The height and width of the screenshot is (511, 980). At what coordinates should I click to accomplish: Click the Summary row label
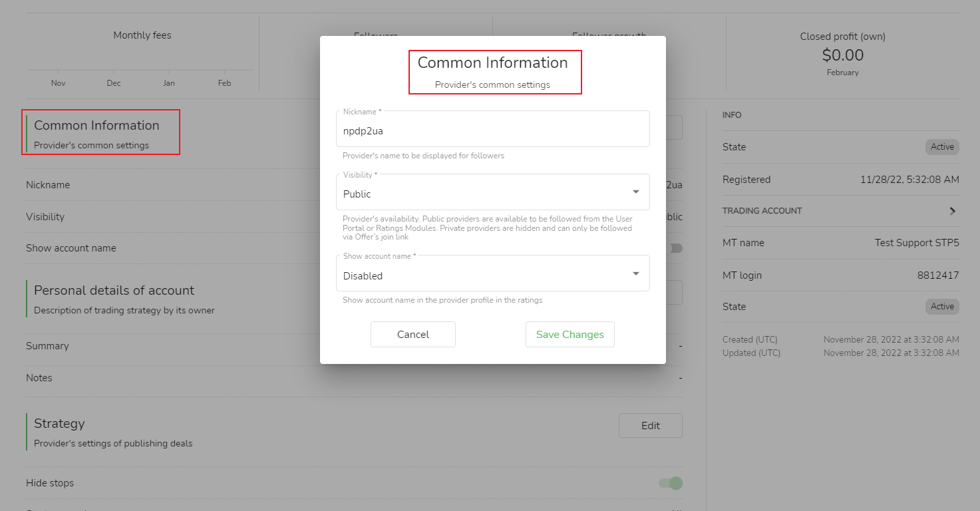(x=47, y=346)
